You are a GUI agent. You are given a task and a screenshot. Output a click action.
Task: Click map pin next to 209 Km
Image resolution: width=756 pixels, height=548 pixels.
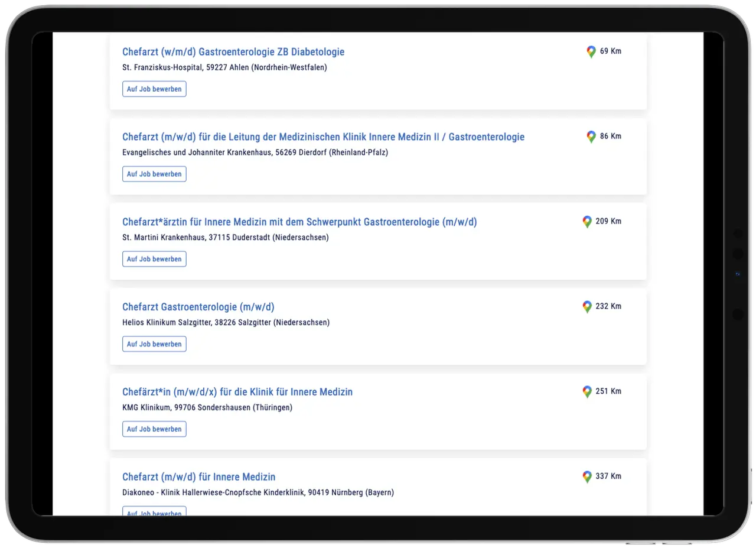click(x=587, y=222)
